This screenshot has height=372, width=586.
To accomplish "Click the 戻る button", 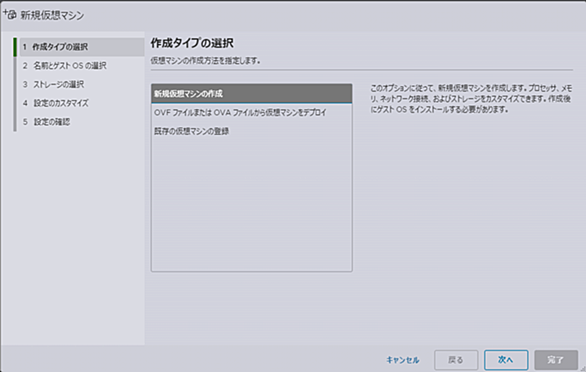I will pos(456,360).
